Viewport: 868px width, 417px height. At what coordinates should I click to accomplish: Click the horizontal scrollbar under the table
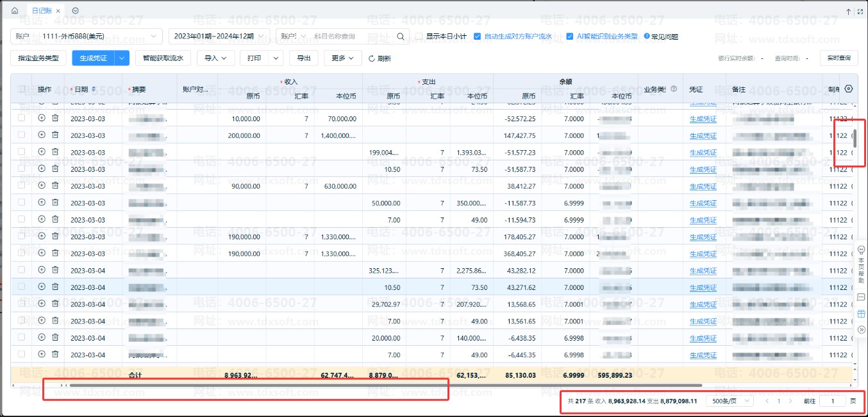[x=385, y=386]
